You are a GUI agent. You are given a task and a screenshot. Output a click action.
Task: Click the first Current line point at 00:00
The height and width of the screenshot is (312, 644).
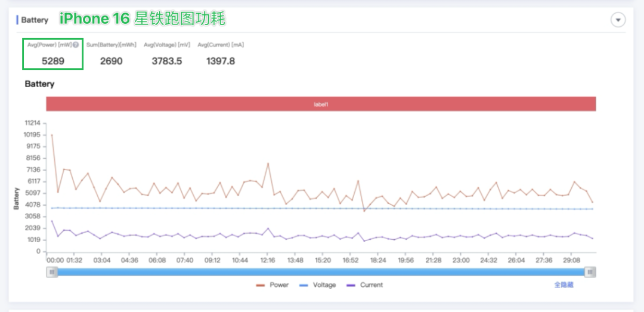[52, 221]
